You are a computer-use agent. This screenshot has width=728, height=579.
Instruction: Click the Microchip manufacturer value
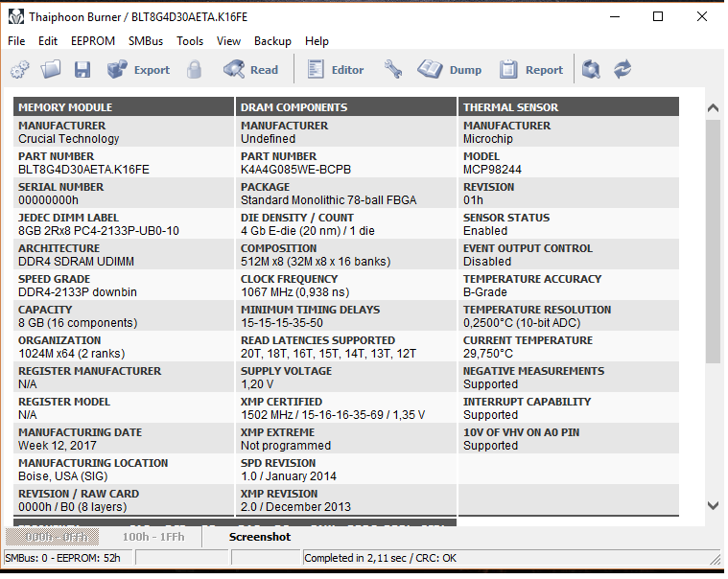tap(488, 139)
